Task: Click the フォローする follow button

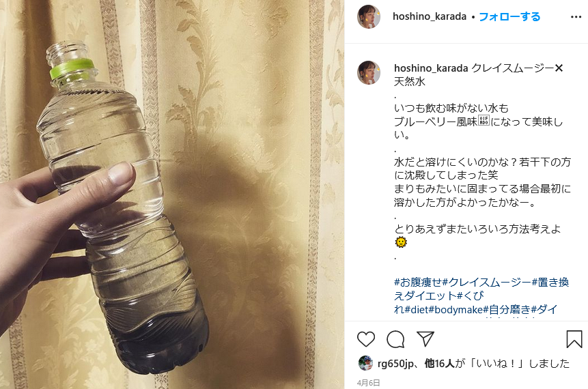Action: (x=509, y=16)
